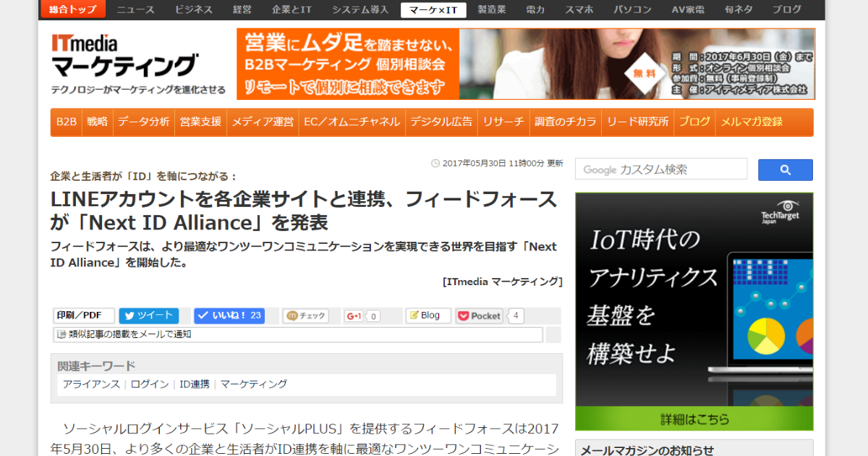
Task: Select メディア運営 in the orange menu
Action: point(263,122)
